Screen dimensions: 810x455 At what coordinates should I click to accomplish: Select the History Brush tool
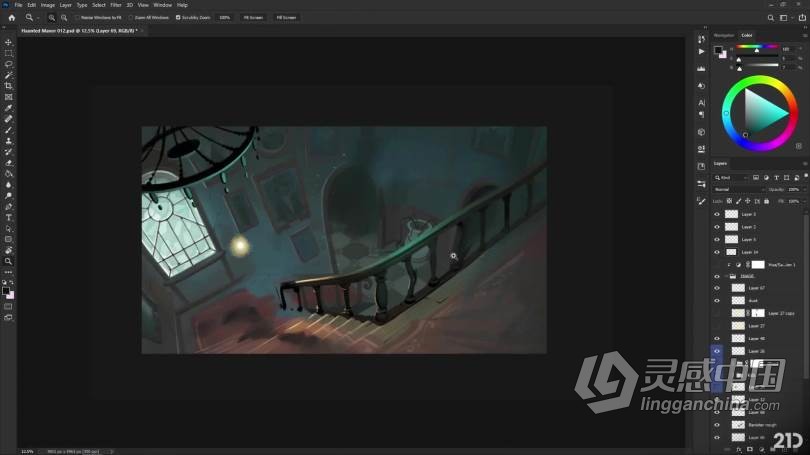[x=8, y=152]
